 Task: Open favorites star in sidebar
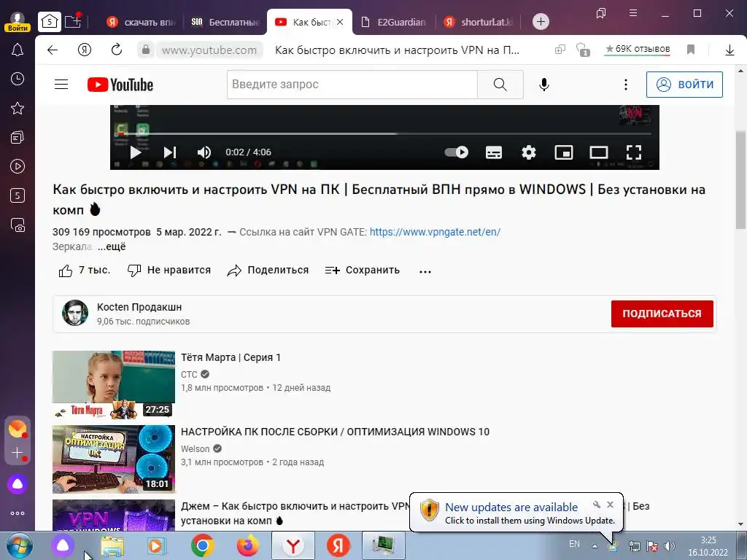click(x=18, y=108)
